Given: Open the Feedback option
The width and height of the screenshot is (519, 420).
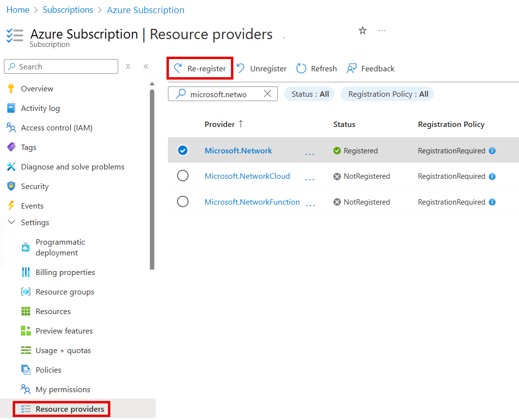Looking at the screenshot, I should (371, 68).
